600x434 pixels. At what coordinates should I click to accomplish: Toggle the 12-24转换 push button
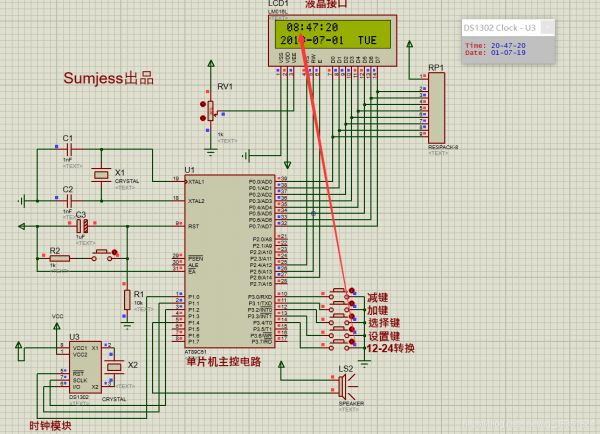coord(339,344)
